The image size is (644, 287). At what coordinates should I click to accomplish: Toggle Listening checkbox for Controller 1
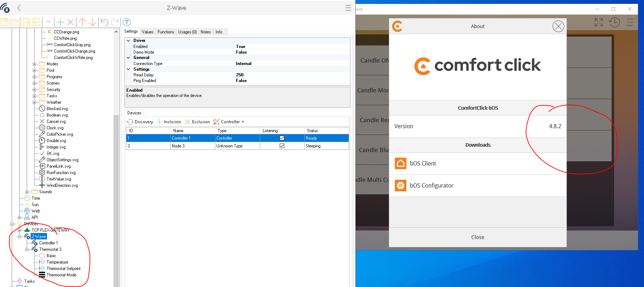[282, 138]
